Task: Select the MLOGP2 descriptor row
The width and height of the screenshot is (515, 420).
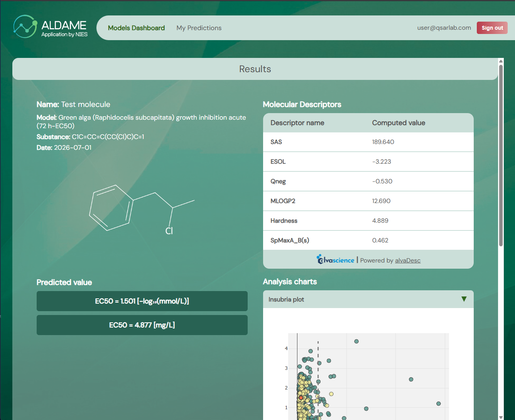Action: point(368,201)
